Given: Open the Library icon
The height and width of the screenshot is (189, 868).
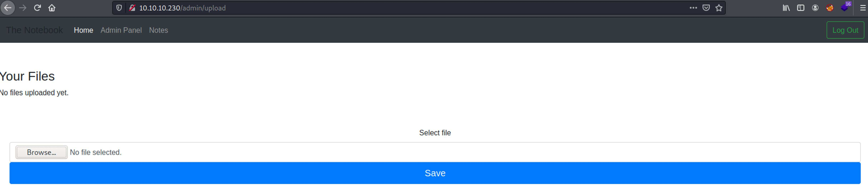Looking at the screenshot, I should [x=786, y=8].
